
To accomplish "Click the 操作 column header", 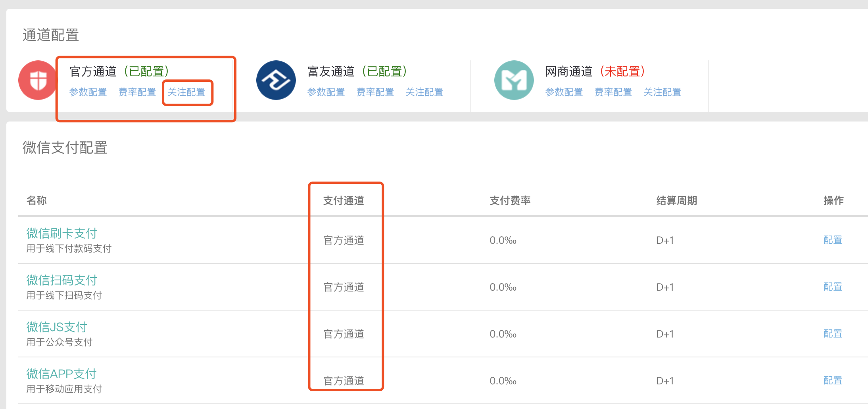I will (833, 201).
